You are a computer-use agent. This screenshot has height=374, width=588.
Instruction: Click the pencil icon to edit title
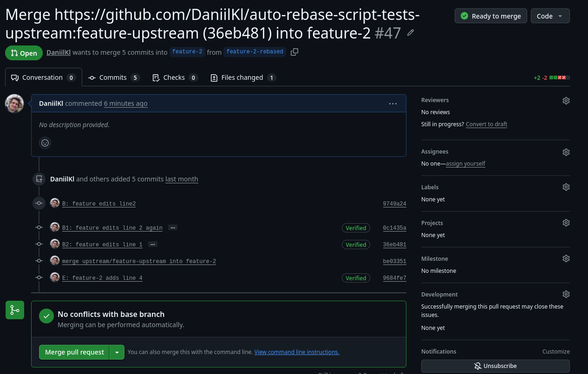tap(410, 33)
